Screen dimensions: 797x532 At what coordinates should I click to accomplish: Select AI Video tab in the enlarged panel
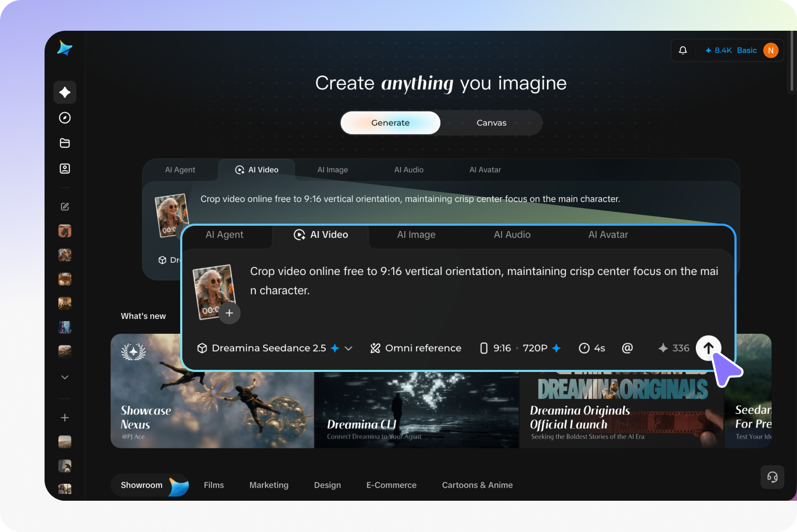click(321, 235)
